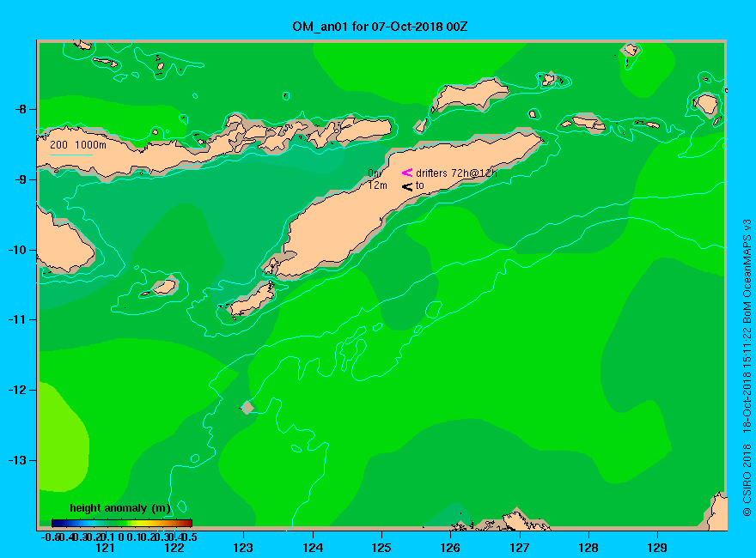Click the '0m' depth label
This screenshot has width=756, height=558.
point(375,173)
